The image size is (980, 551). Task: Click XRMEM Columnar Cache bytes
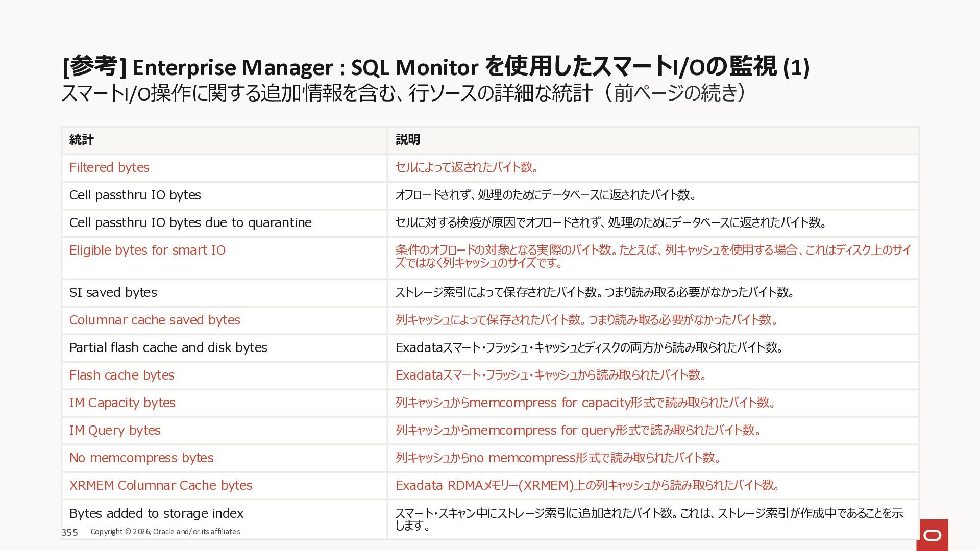161,485
